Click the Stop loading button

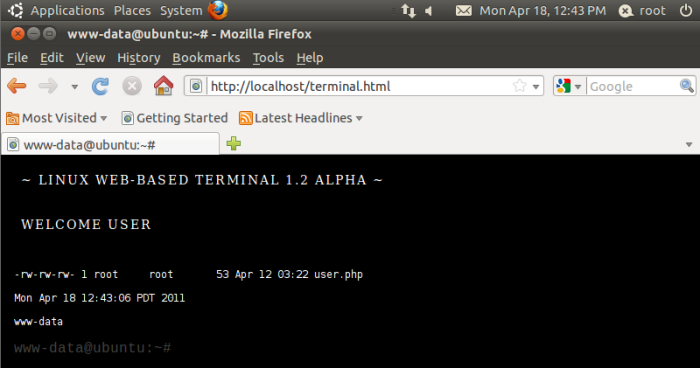pyautogui.click(x=132, y=86)
